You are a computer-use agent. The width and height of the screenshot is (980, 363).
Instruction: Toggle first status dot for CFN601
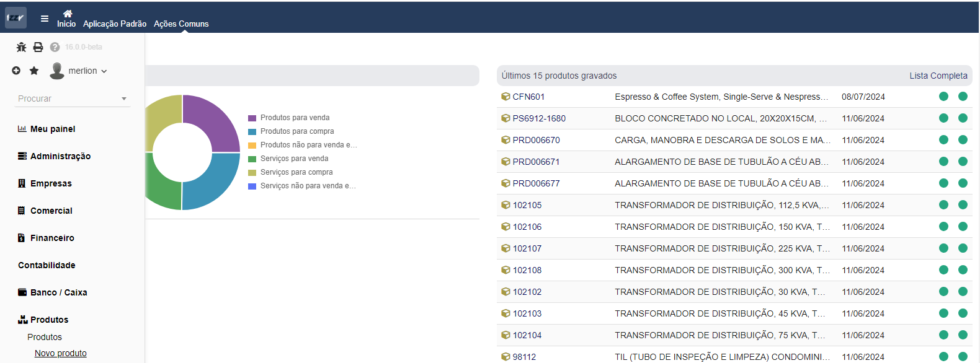pyautogui.click(x=943, y=97)
